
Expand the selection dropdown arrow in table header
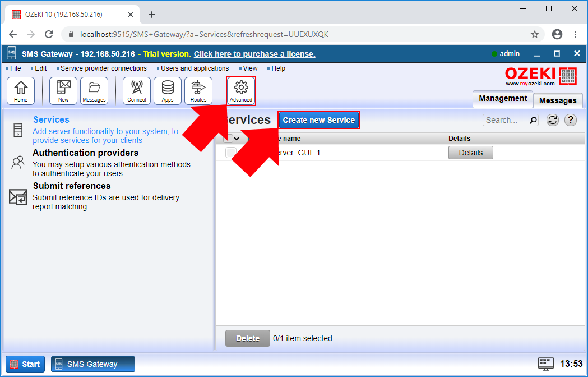[237, 139]
